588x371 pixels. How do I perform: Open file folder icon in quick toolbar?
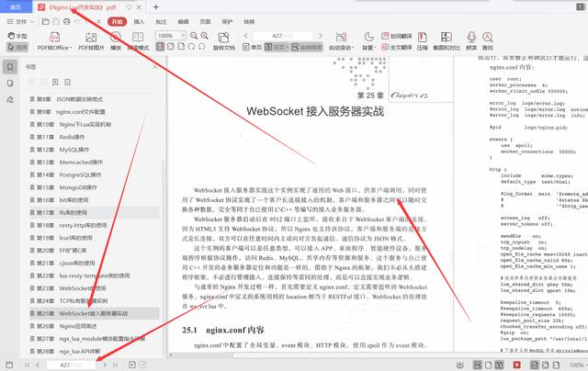pyautogui.click(x=45, y=22)
